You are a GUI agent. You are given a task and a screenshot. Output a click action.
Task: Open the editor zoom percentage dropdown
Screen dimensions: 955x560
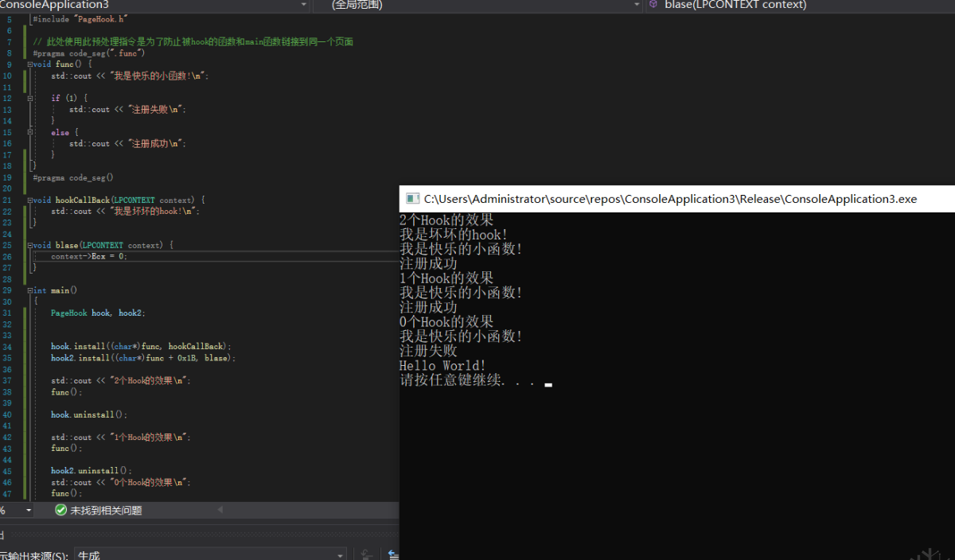pos(29,511)
